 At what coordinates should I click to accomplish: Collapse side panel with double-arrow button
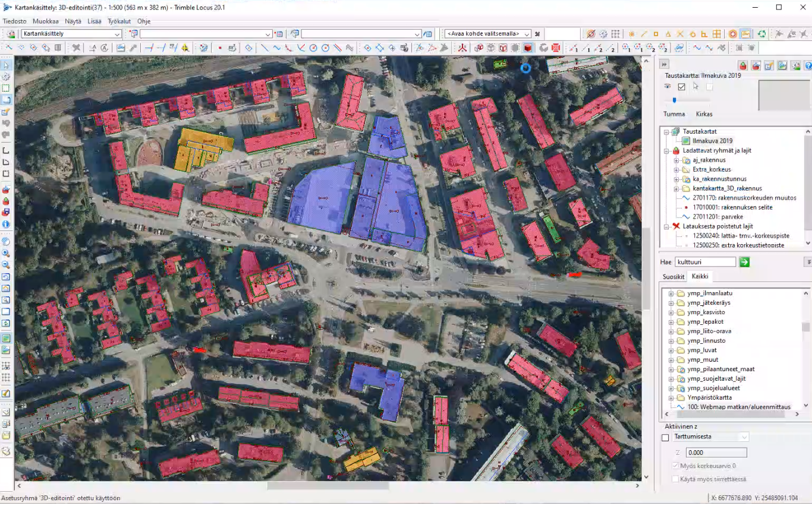coord(665,65)
